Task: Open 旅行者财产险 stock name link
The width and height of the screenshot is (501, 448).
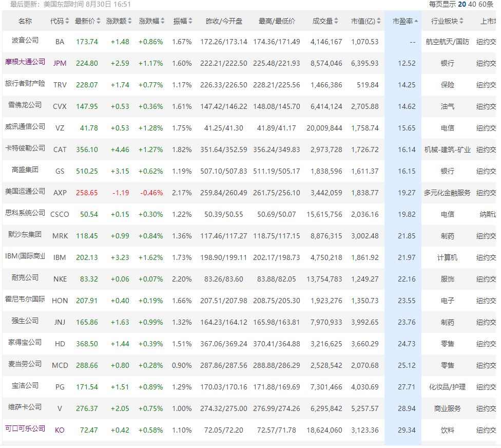Action: tap(25, 83)
